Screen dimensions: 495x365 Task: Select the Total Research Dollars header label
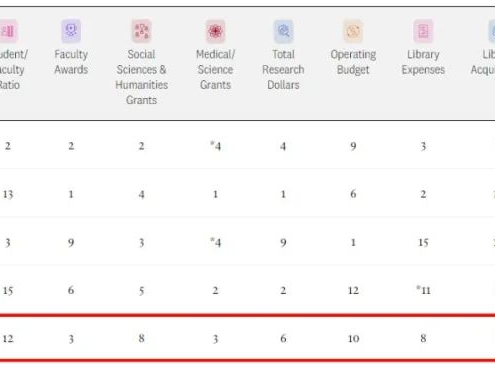tap(283, 69)
